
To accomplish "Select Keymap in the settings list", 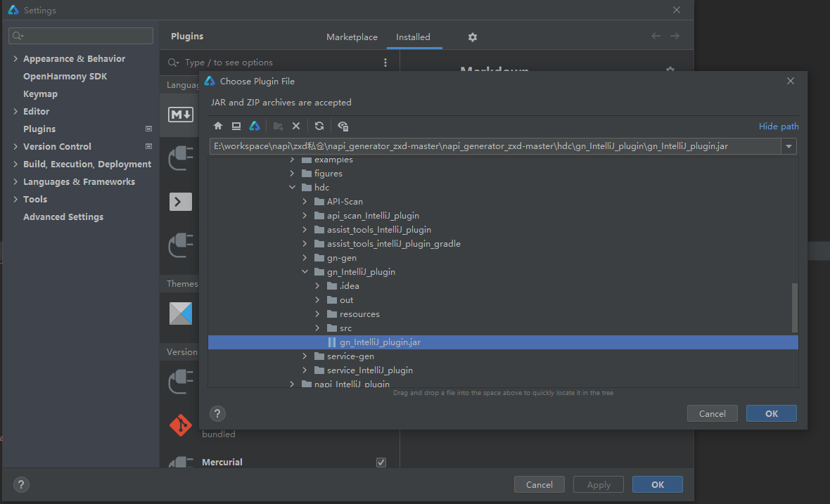I will (40, 94).
